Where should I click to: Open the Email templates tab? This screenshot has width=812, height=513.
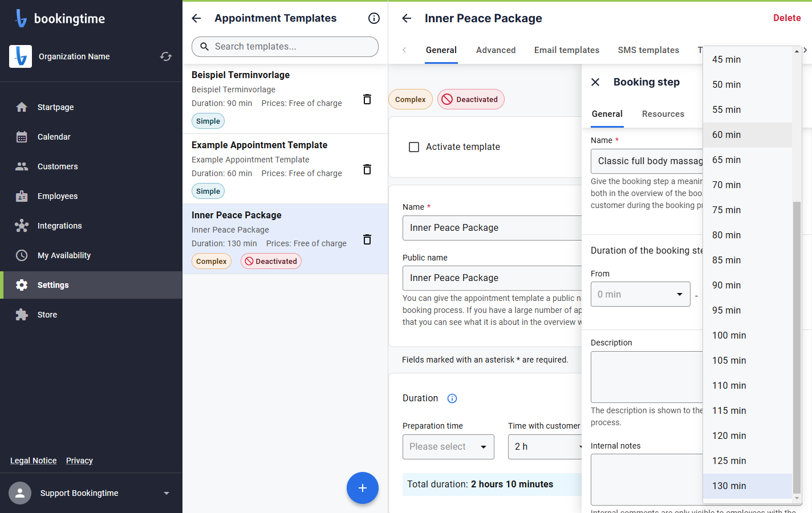tap(567, 50)
